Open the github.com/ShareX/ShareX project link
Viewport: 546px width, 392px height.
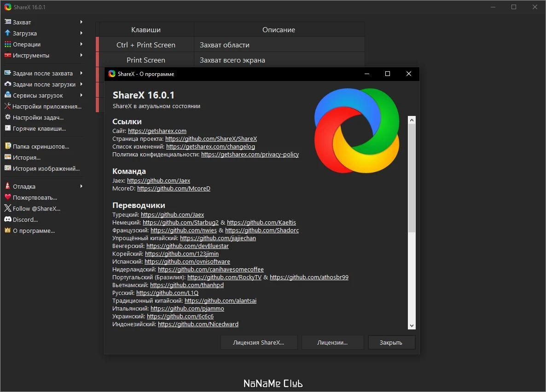pyautogui.click(x=211, y=138)
